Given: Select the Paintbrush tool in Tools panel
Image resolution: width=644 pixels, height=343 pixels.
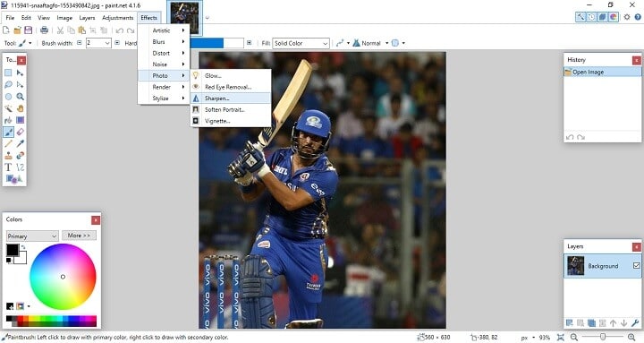Looking at the screenshot, I should point(8,132).
